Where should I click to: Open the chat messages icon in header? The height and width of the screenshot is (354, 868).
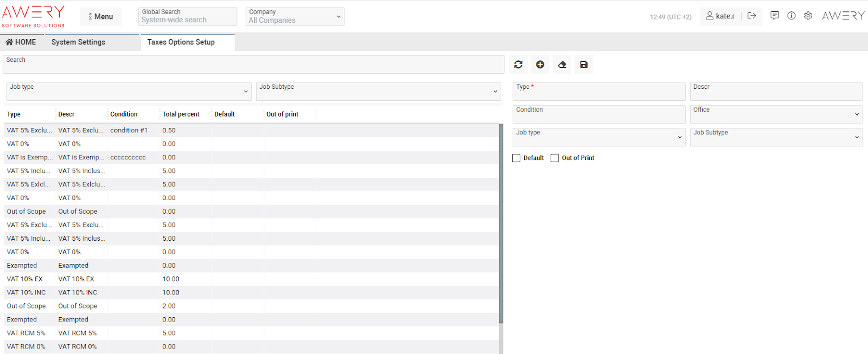point(775,16)
